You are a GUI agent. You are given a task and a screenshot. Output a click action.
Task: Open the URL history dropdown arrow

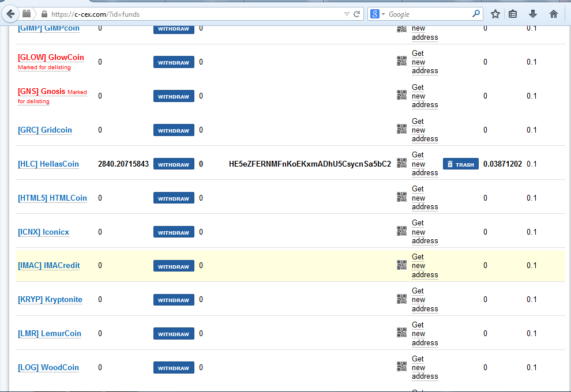pos(347,14)
